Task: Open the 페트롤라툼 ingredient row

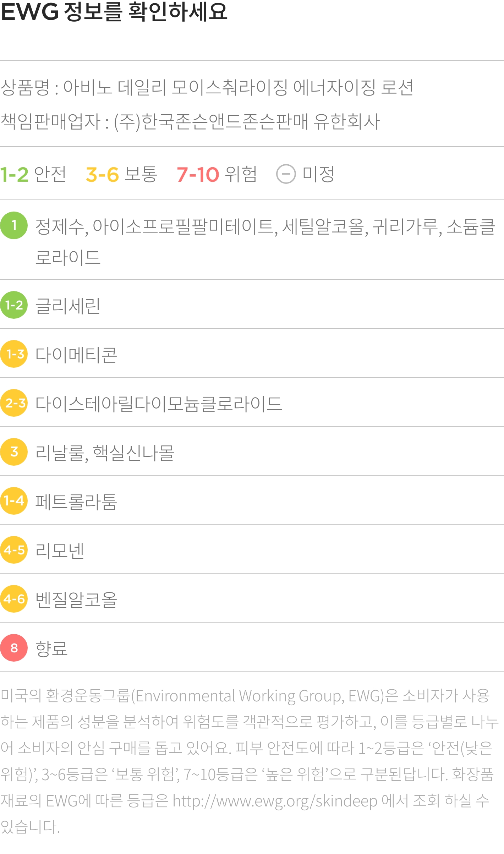Action: point(252,500)
